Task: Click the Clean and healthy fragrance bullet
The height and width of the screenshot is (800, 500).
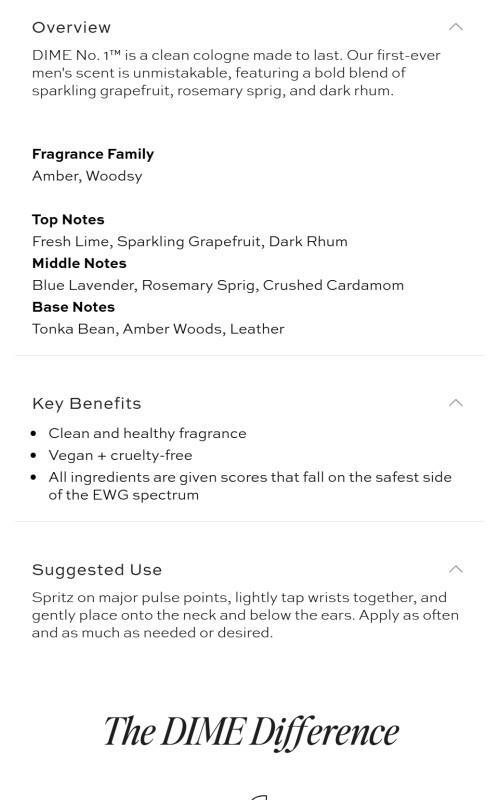Action: tap(147, 434)
